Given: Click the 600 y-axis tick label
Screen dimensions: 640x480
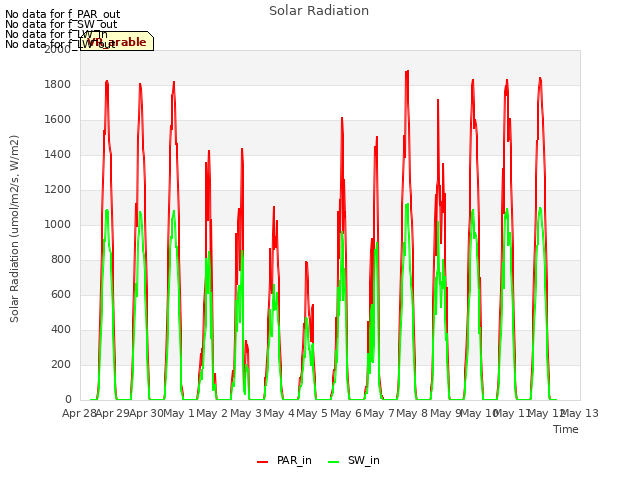Looking at the screenshot, I should (x=61, y=294).
